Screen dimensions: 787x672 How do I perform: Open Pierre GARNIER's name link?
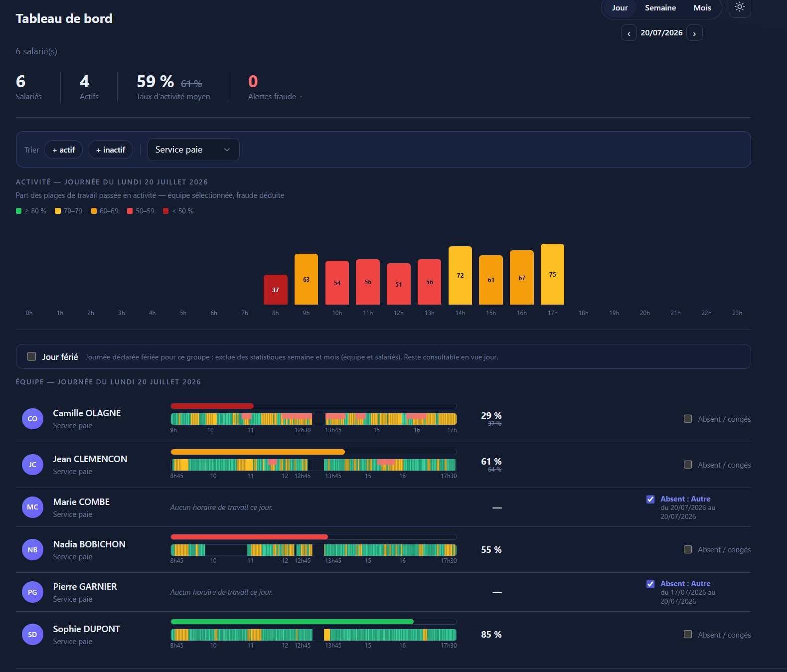tap(85, 587)
